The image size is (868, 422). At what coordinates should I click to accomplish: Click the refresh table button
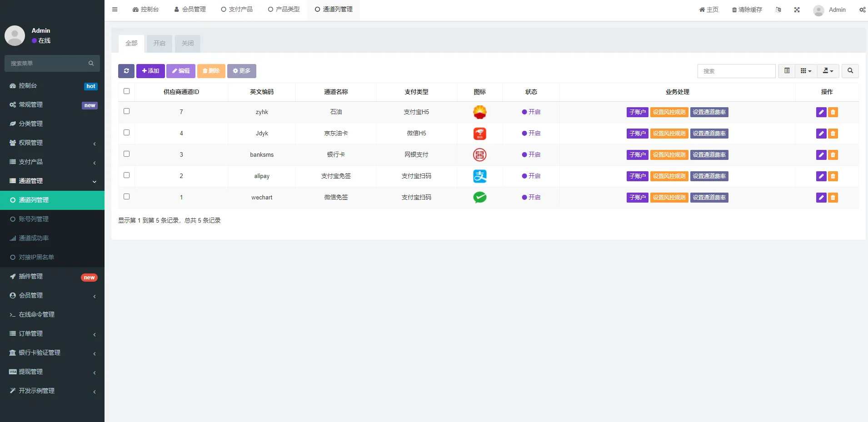tap(126, 71)
